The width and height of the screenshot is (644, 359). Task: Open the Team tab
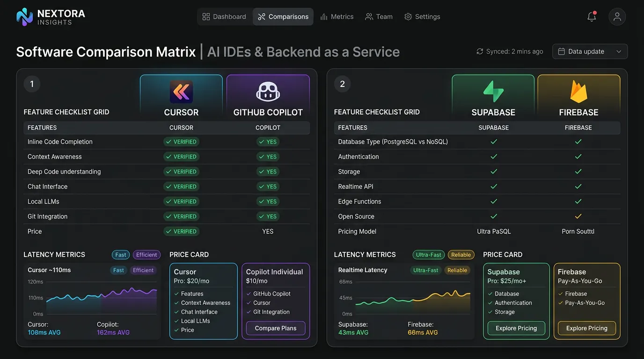pyautogui.click(x=379, y=16)
